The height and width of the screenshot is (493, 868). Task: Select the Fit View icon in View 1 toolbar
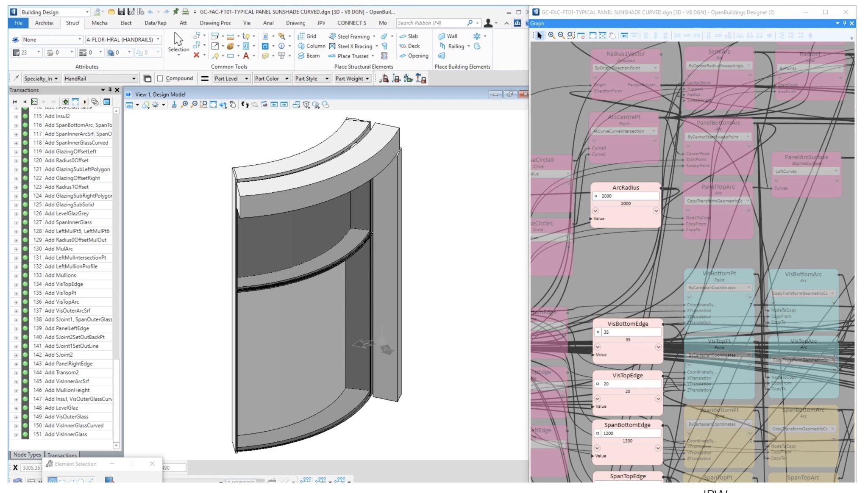213,105
